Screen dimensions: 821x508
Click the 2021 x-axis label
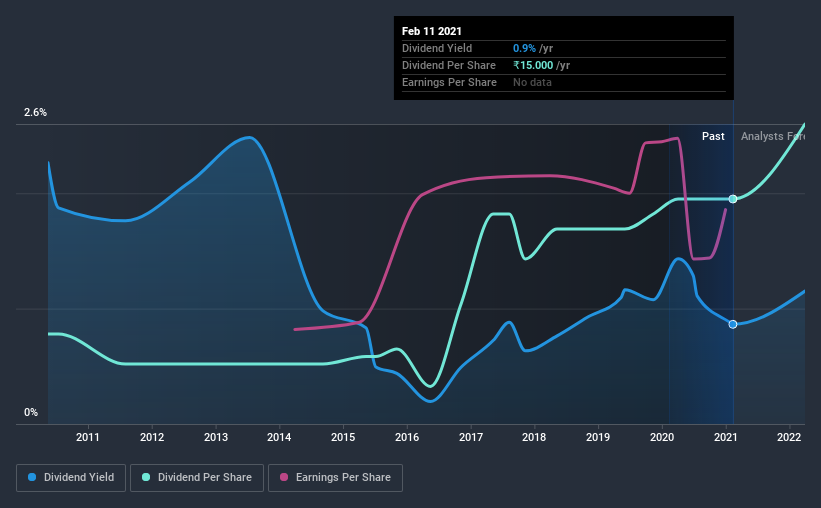[x=726, y=437]
